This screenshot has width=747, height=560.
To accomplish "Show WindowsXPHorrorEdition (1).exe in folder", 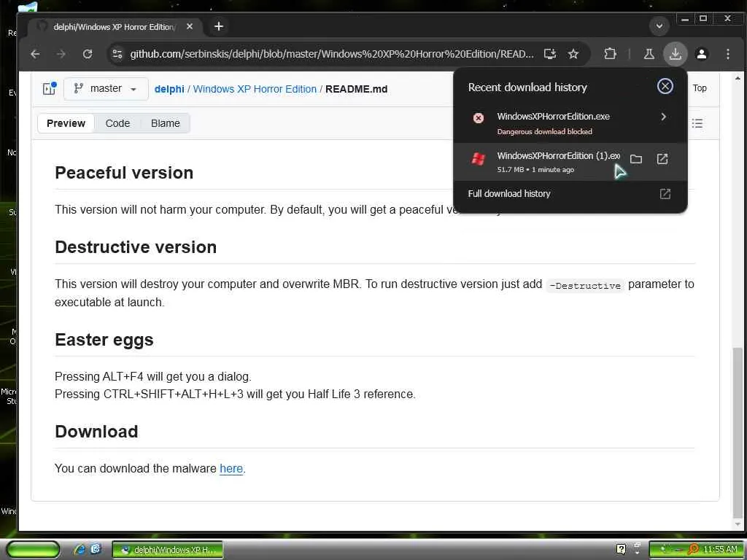I will [636, 159].
